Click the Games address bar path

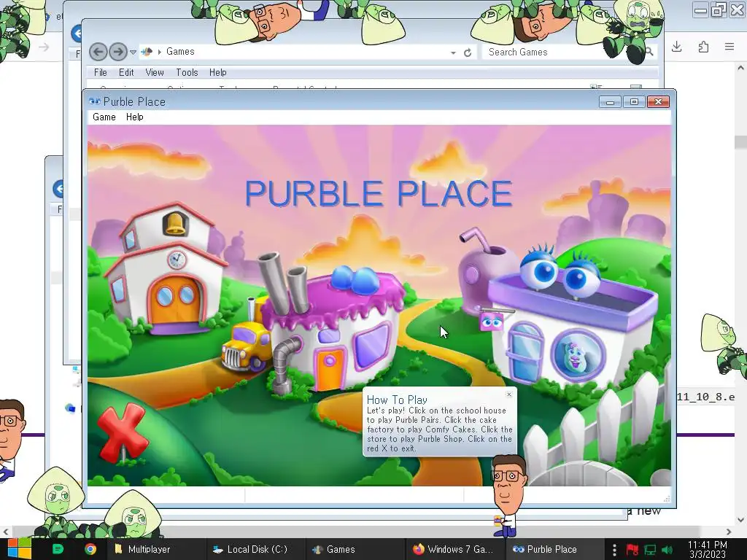pos(180,52)
